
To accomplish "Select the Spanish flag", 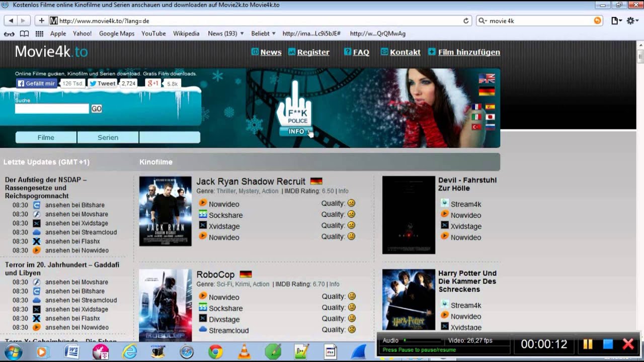I will 490,107.
